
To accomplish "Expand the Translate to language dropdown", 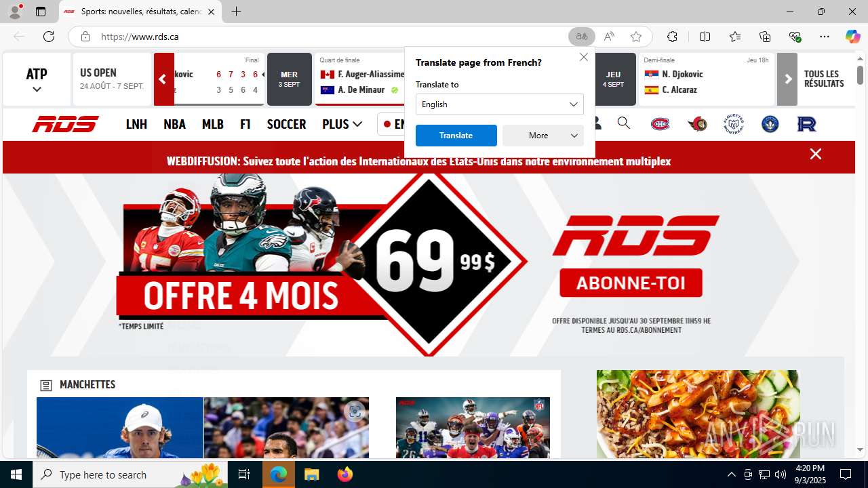I will coord(500,104).
